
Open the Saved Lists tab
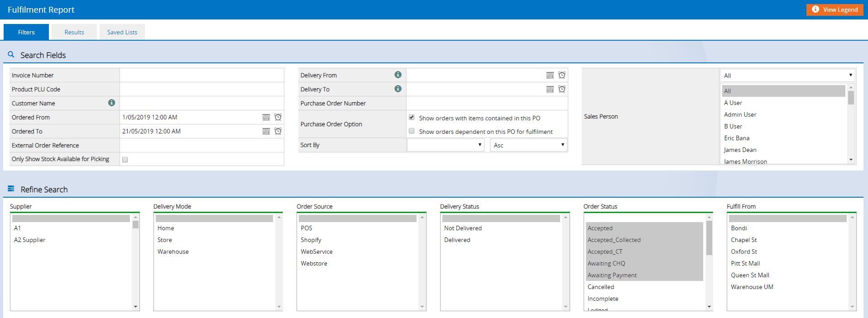click(x=122, y=32)
